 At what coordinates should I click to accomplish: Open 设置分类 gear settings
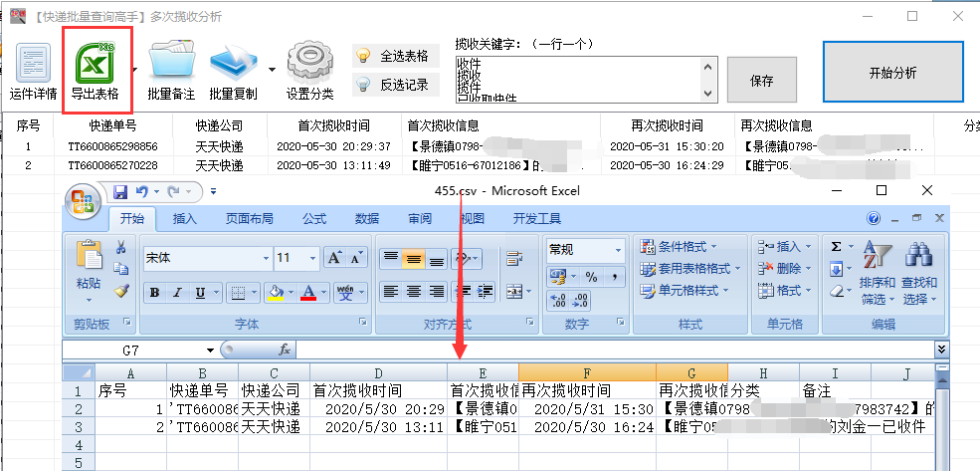click(309, 72)
